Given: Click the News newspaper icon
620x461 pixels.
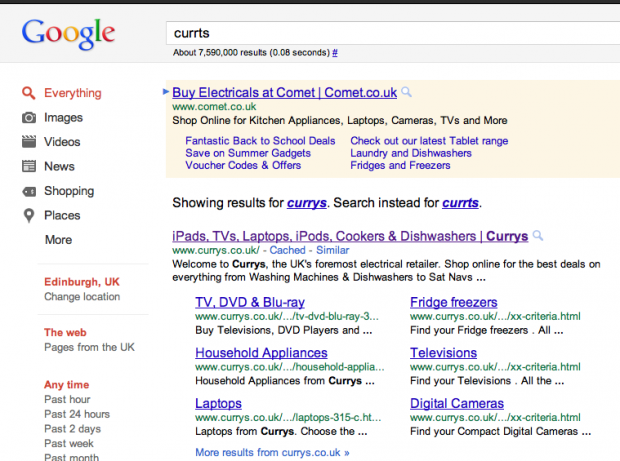Looking at the screenshot, I should pyautogui.click(x=28, y=166).
